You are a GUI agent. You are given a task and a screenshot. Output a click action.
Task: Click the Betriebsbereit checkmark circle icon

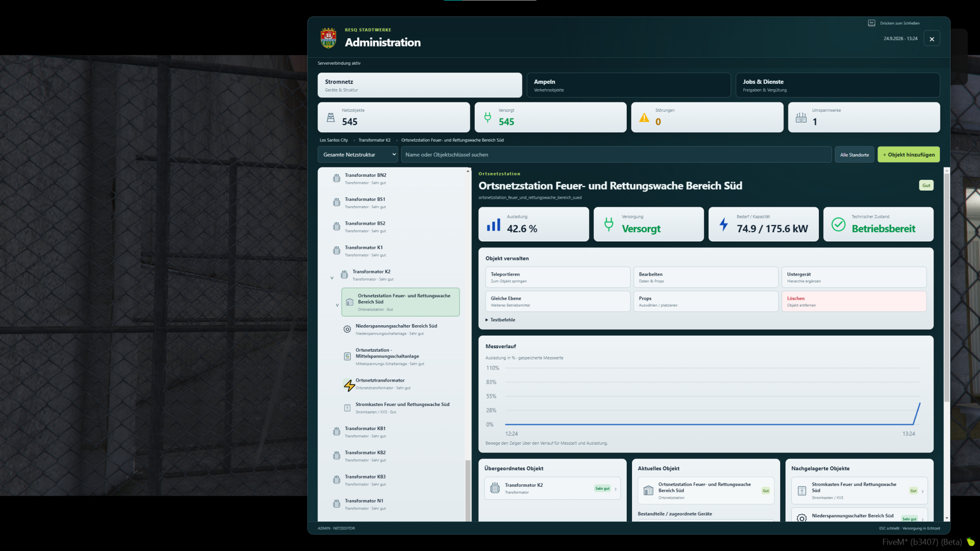tap(838, 224)
